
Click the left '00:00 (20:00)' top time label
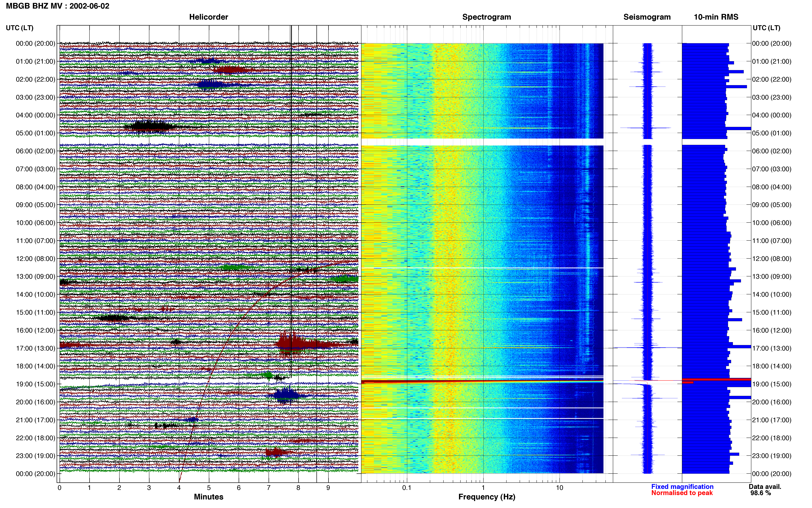click(x=36, y=44)
